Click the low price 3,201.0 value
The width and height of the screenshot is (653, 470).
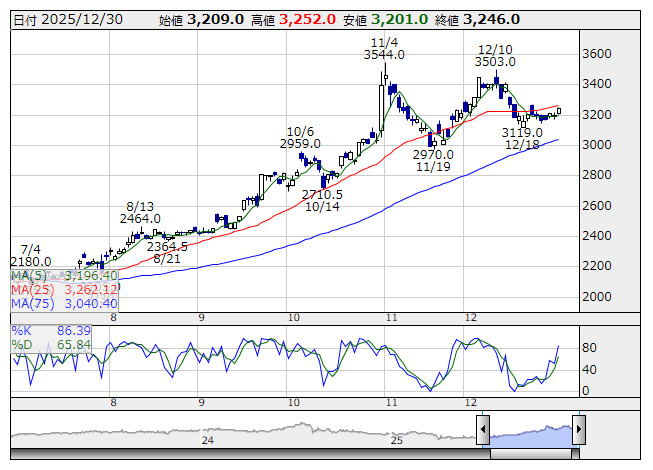(399, 20)
